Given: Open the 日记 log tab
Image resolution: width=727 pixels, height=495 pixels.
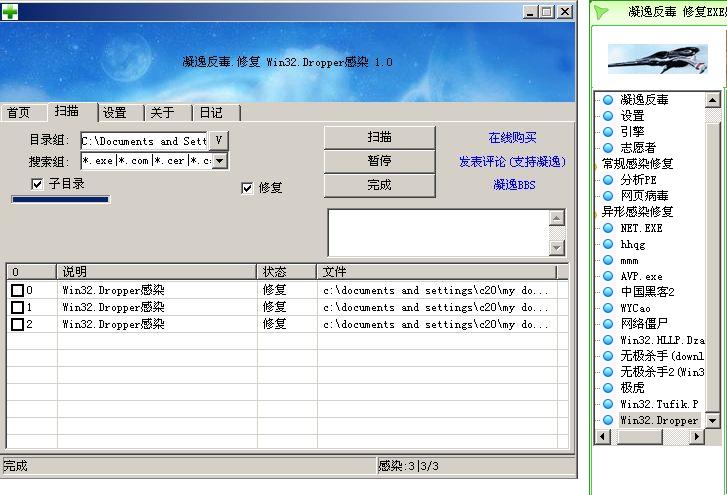Looking at the screenshot, I should tap(217, 113).
